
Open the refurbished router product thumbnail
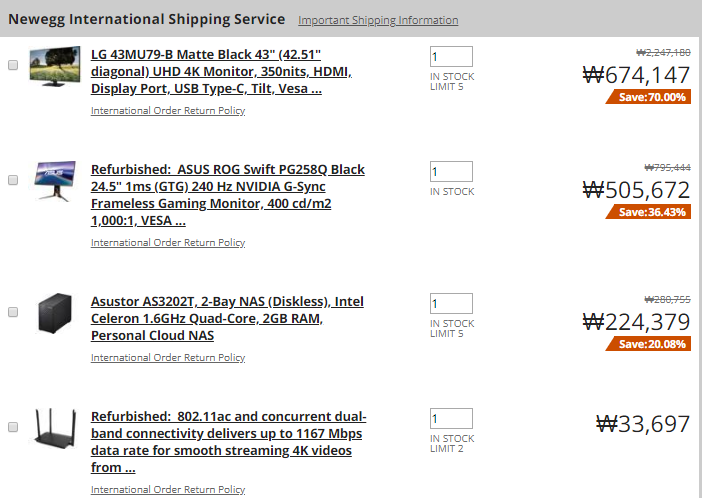[x=55, y=428]
